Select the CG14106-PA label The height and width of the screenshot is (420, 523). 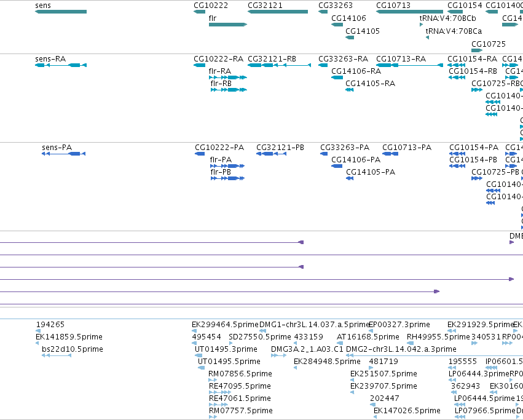(356, 160)
